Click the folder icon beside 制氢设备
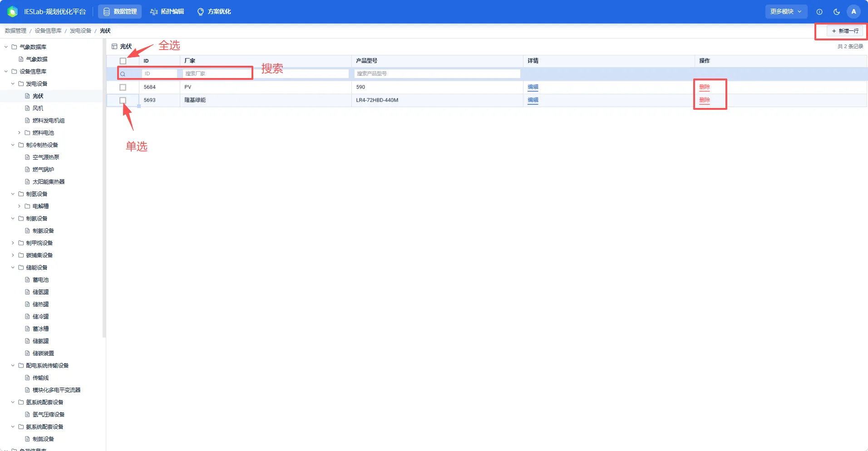 click(21, 194)
